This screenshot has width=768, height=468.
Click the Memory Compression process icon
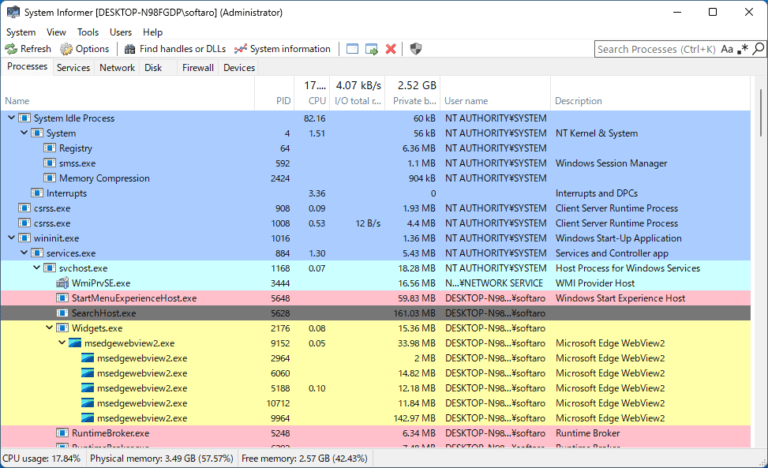click(x=49, y=178)
